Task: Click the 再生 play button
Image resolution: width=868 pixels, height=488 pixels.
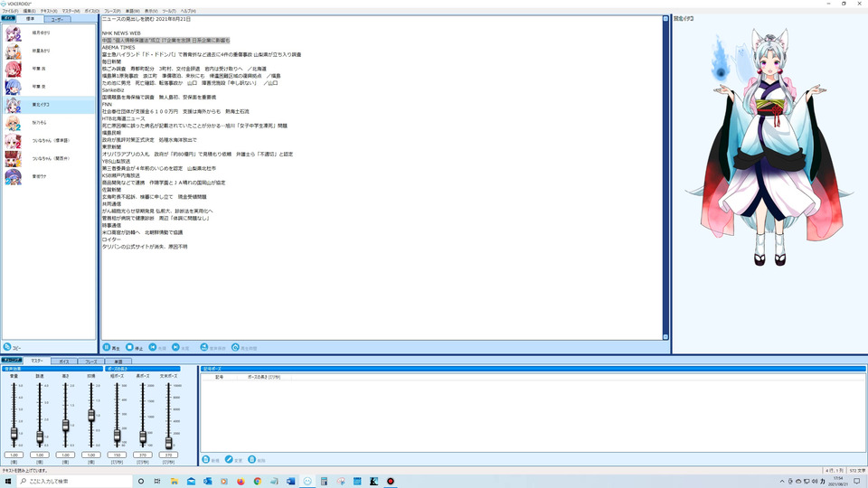Action: (x=110, y=347)
